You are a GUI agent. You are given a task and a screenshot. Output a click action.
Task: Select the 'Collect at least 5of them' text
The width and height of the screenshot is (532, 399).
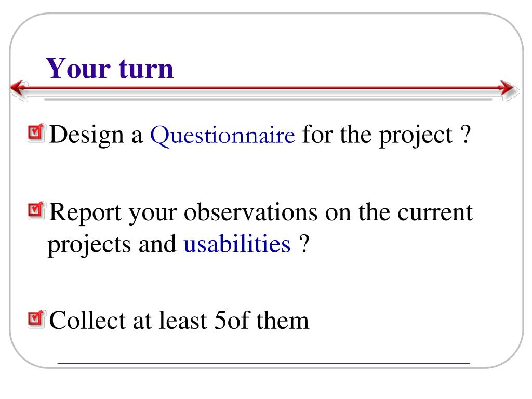(x=179, y=320)
